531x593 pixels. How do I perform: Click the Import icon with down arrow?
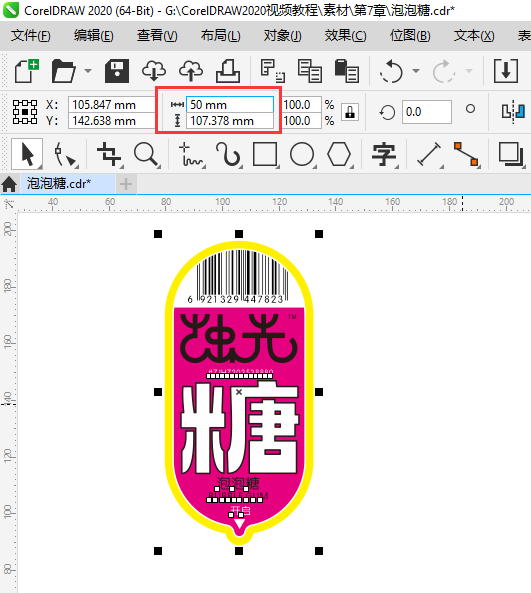tap(506, 71)
